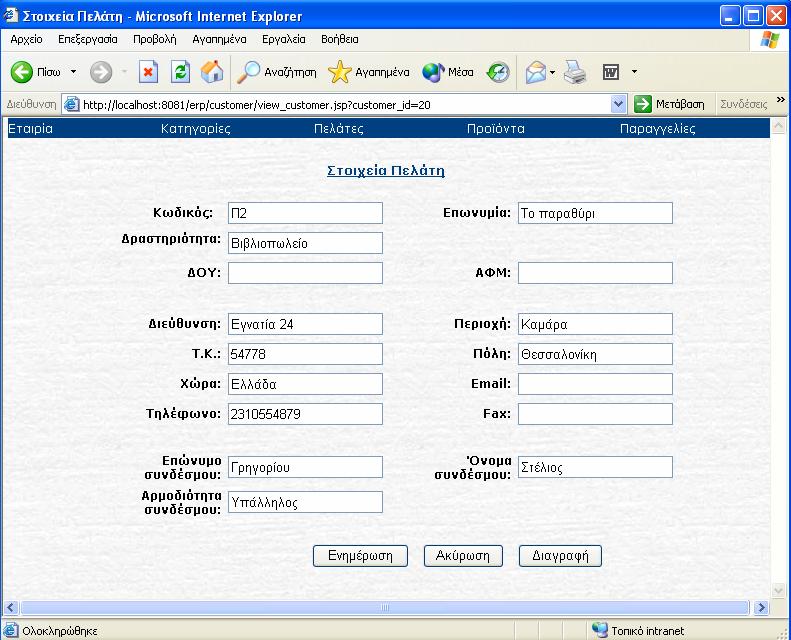Open Search (Αναζήτηση) in toolbar
Screen dimensions: 791x640
tap(277, 72)
